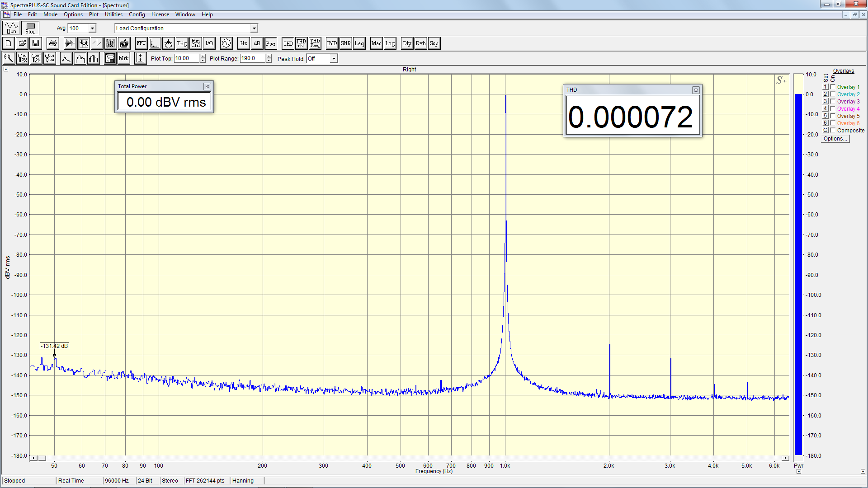Screen dimensions: 868x488
Task: Create a new file with the blank page icon
Action: point(8,43)
